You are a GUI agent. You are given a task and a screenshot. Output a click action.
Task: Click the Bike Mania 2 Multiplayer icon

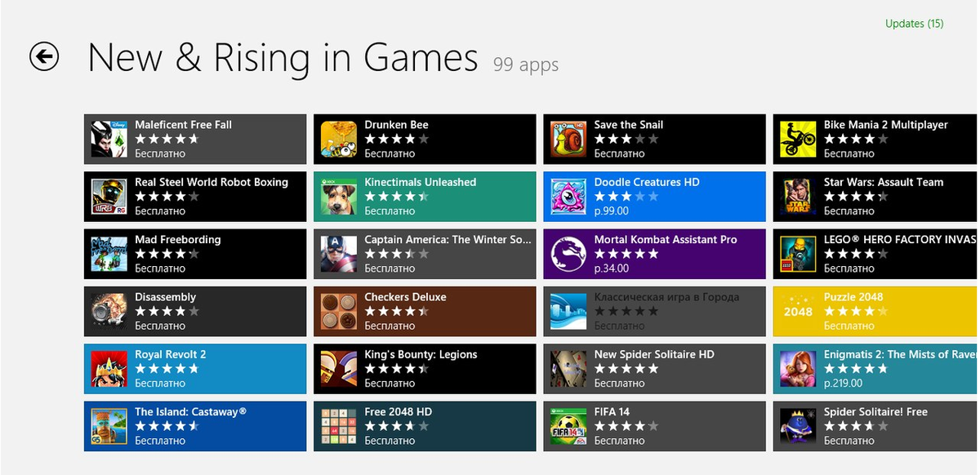point(798,139)
